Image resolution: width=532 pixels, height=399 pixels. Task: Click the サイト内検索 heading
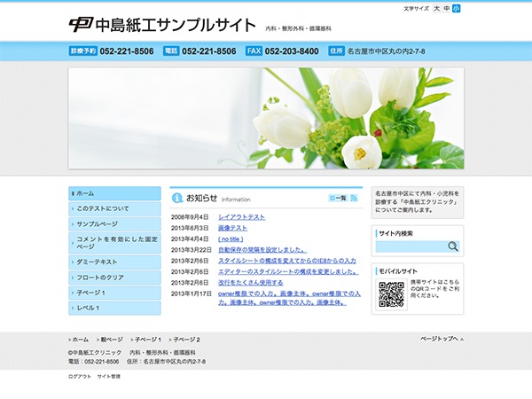tap(395, 233)
